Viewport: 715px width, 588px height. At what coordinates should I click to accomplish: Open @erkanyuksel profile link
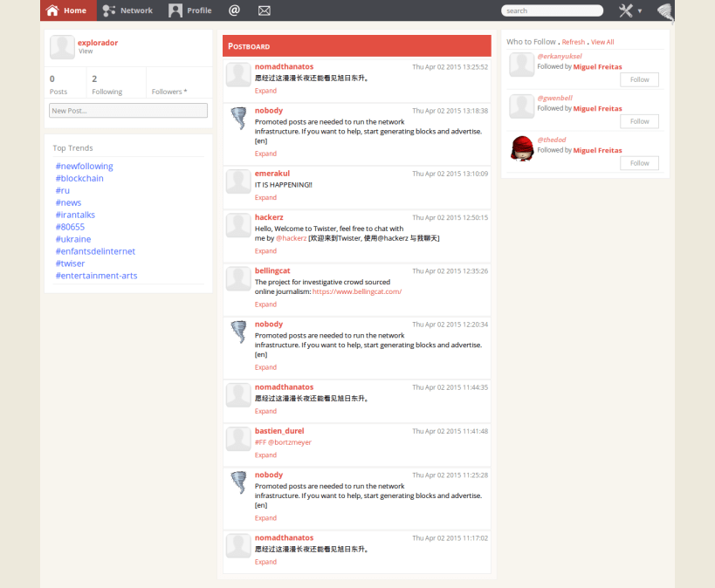pos(560,56)
